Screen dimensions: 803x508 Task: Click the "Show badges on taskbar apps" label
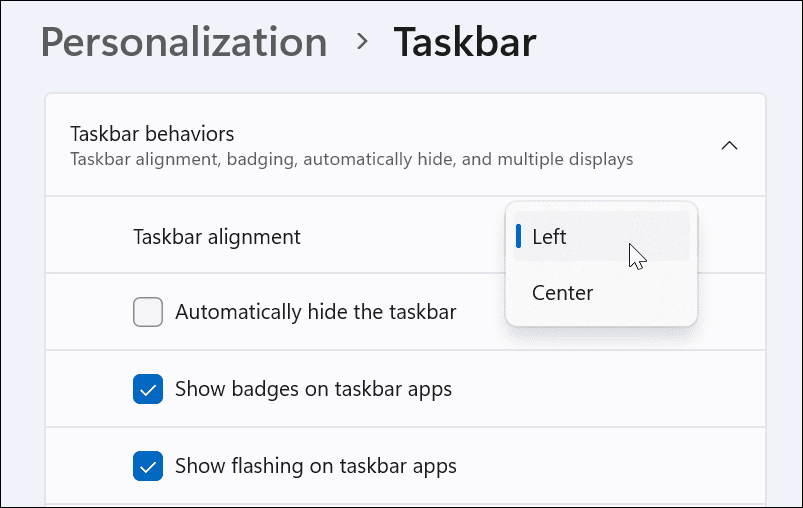point(313,389)
